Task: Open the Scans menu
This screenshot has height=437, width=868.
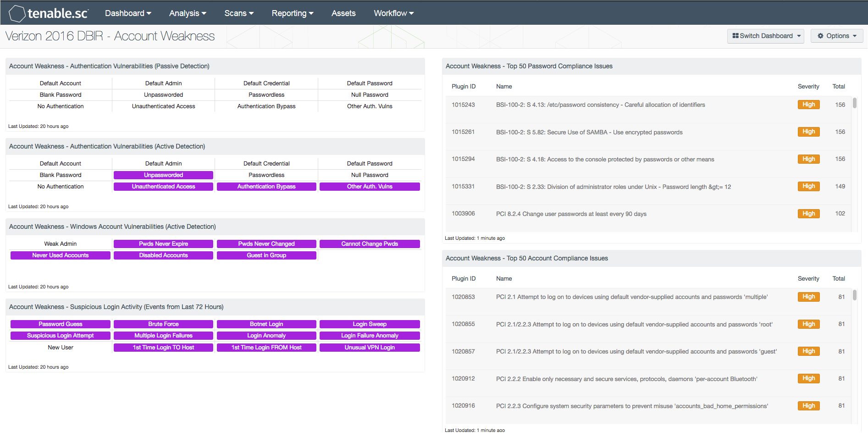Action: click(x=239, y=13)
